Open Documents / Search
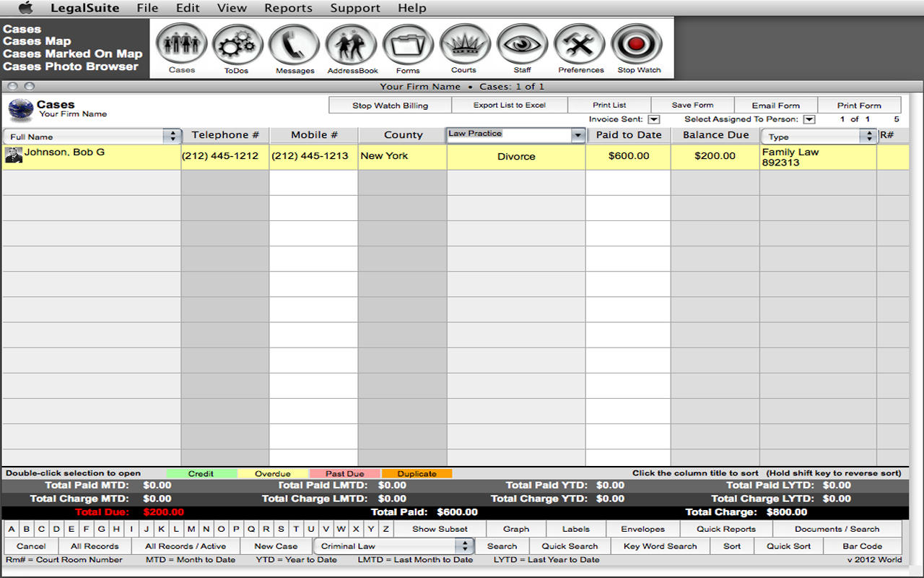Viewport: 924px width, 578px height. point(837,529)
